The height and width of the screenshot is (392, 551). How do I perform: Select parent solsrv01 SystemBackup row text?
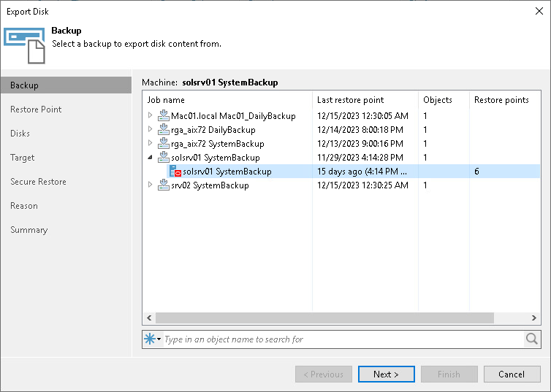[x=216, y=158]
